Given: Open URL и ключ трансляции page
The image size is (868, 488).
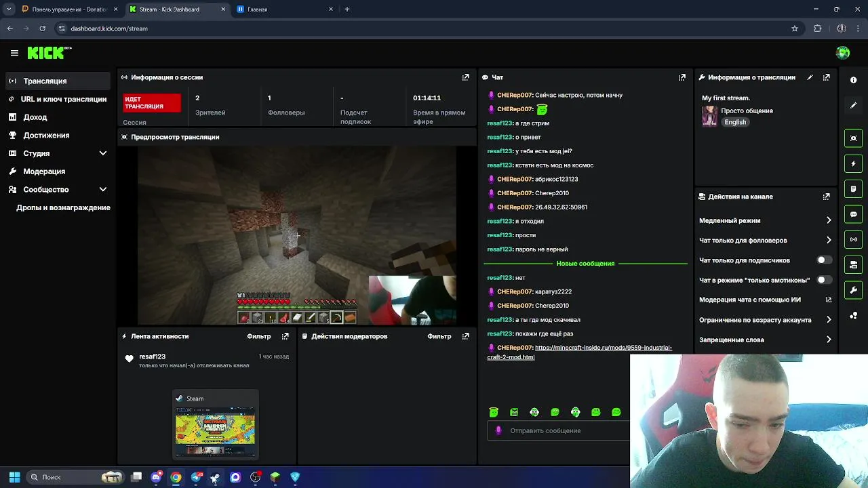Looking at the screenshot, I should pos(57,99).
